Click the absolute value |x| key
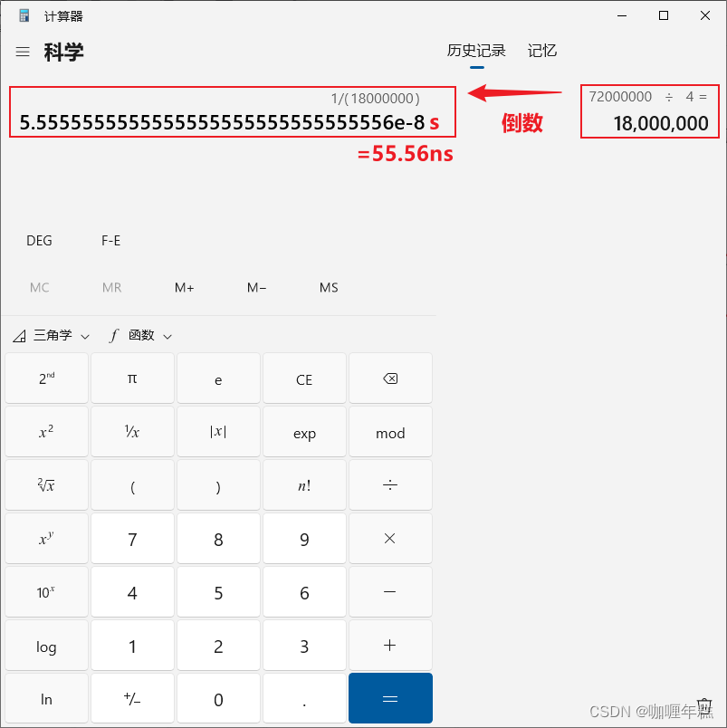 coord(218,432)
